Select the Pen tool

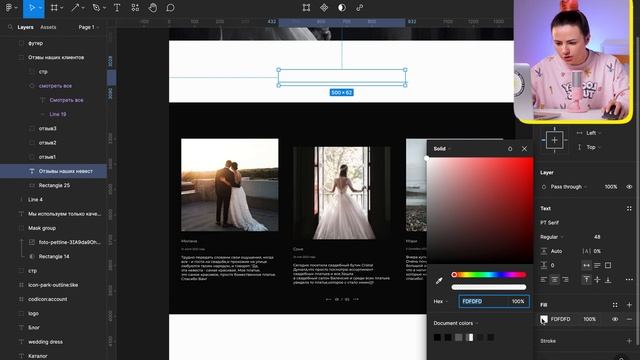[96, 8]
